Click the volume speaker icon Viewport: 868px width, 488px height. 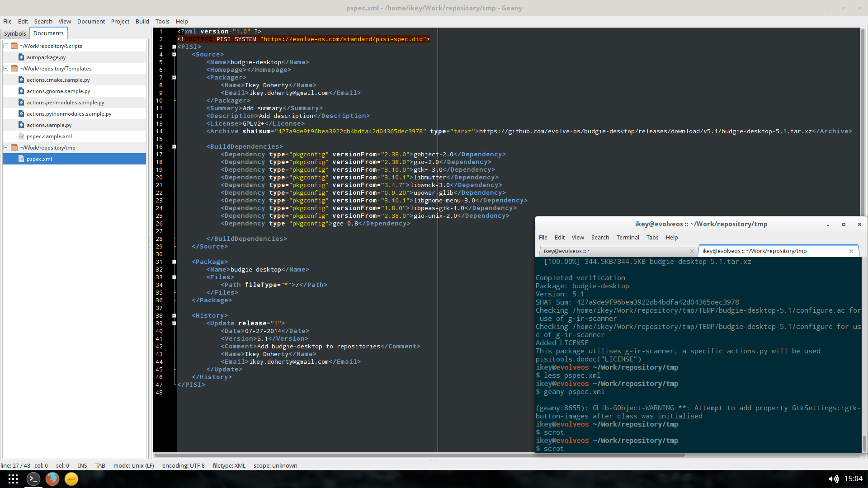click(x=833, y=479)
